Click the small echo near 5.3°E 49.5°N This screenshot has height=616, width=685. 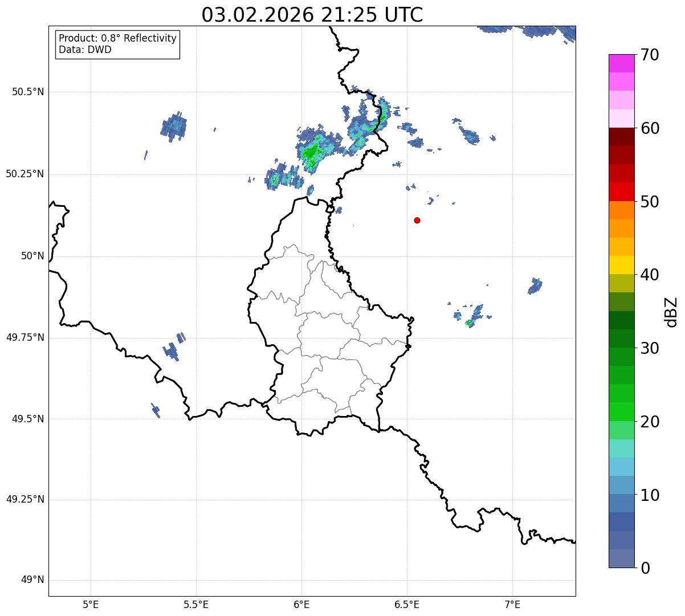pos(155,410)
